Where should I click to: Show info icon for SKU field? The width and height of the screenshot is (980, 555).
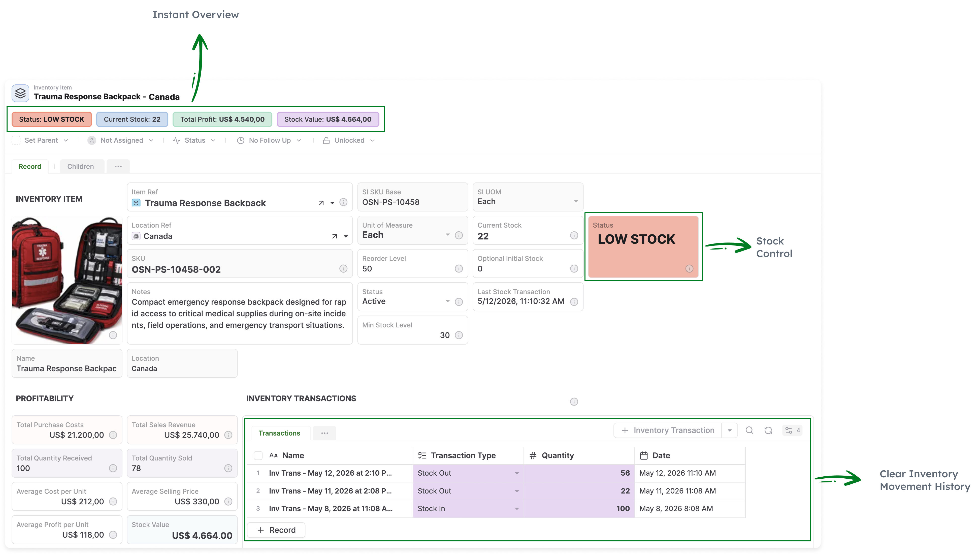click(343, 269)
